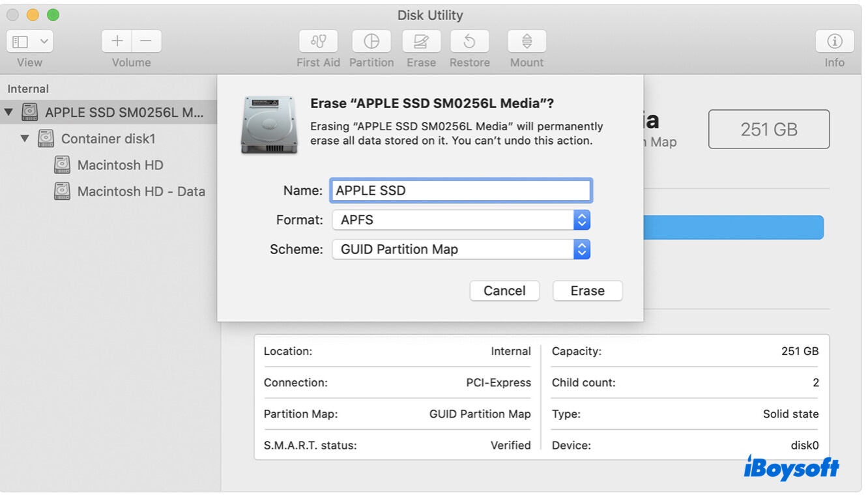Confirm with the Erase button

coord(588,291)
